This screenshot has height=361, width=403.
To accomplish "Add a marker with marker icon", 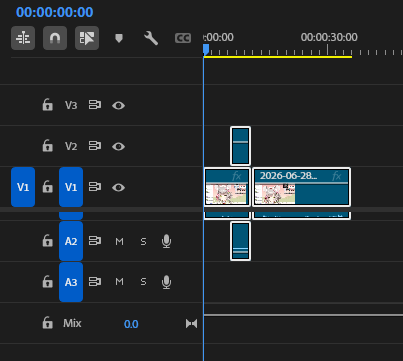I will (x=119, y=38).
